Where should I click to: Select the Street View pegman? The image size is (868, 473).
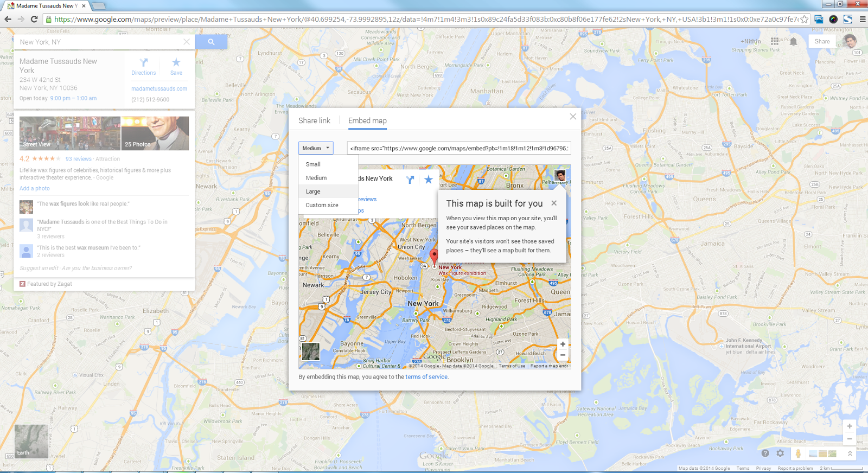tap(798, 453)
